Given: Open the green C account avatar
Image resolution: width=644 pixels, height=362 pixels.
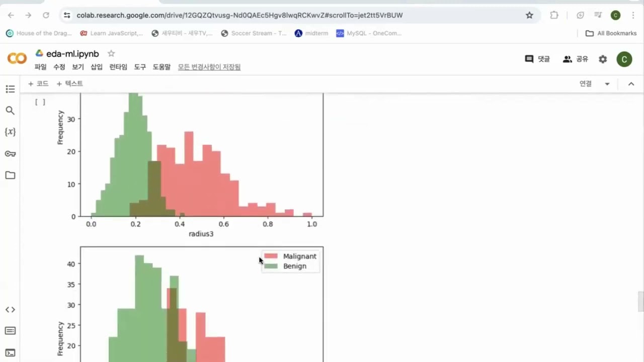Looking at the screenshot, I should coord(624,59).
